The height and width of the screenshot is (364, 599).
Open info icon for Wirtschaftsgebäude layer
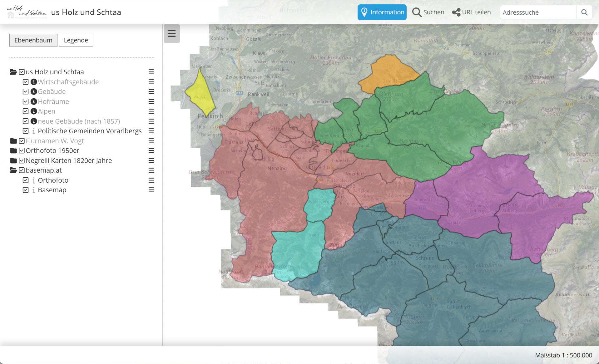[34, 82]
